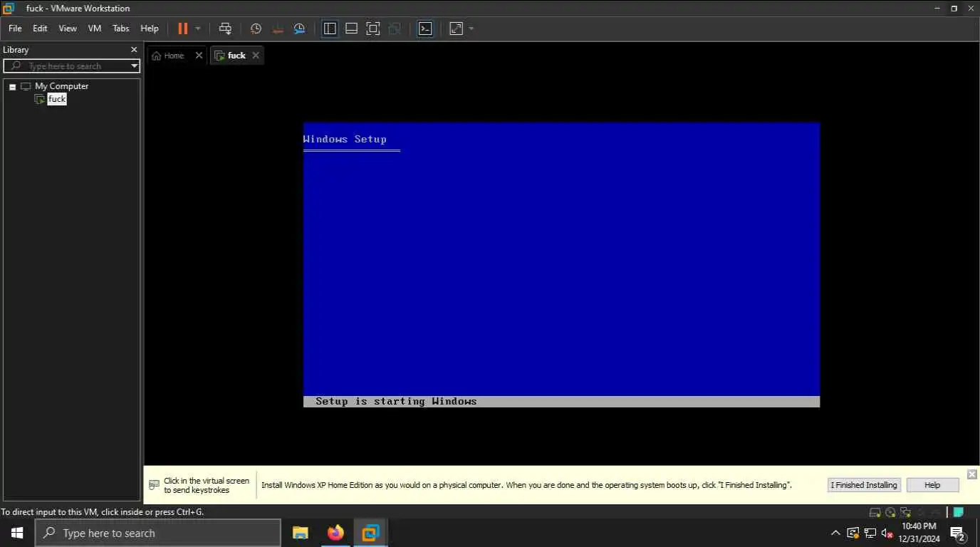The width and height of the screenshot is (980, 547).
Task: Click the tray icon with orange badge
Action: (x=853, y=533)
